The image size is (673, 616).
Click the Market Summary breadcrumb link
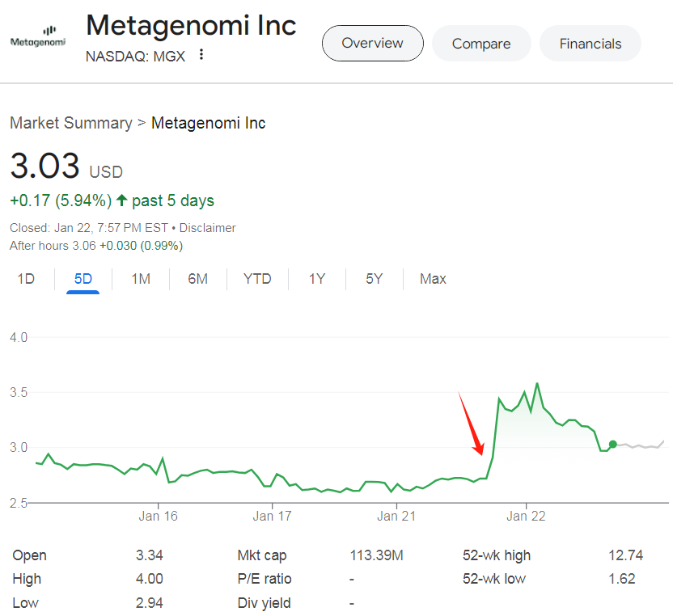click(x=70, y=123)
